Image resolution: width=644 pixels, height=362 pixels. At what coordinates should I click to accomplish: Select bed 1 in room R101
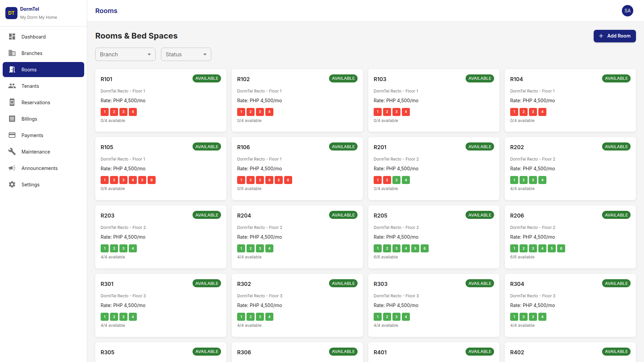(x=105, y=112)
